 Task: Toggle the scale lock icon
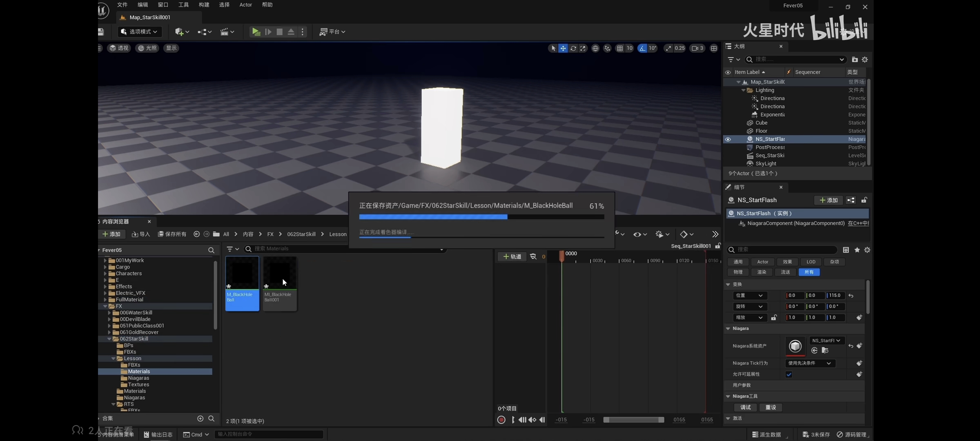(774, 318)
